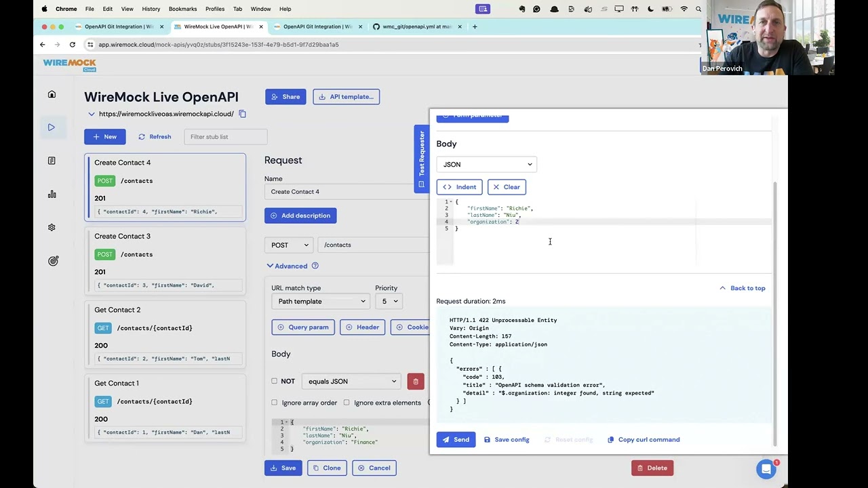This screenshot has width=868, height=488.
Task: Open the Priority 5 dropdown
Action: [389, 302]
